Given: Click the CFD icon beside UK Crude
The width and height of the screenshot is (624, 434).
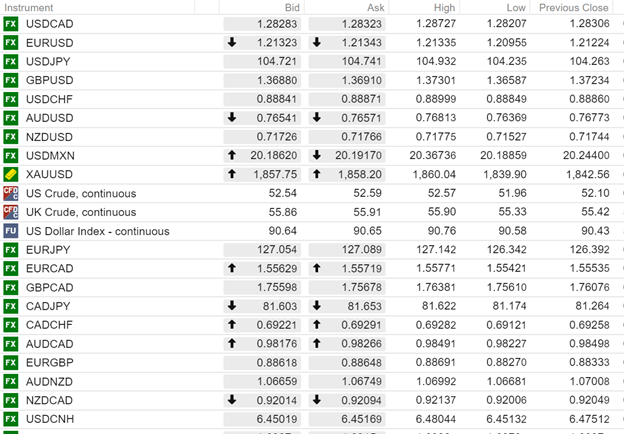Looking at the screenshot, I should [11, 212].
